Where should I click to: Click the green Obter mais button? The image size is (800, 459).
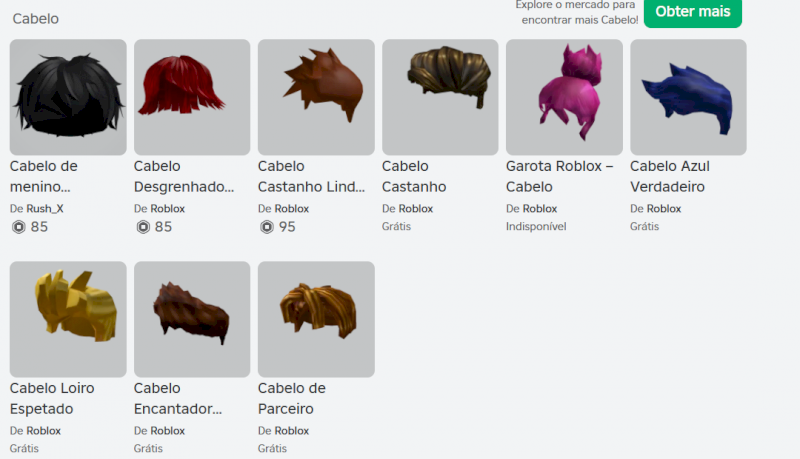692,12
